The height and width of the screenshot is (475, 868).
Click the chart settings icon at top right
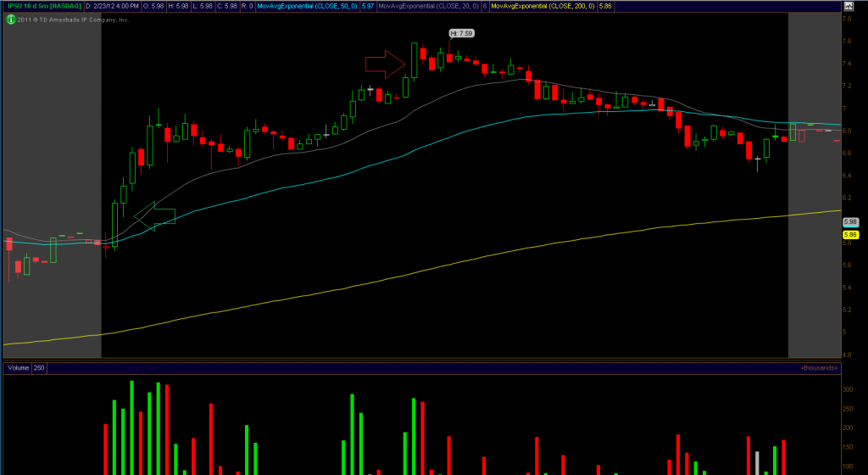pyautogui.click(x=846, y=5)
